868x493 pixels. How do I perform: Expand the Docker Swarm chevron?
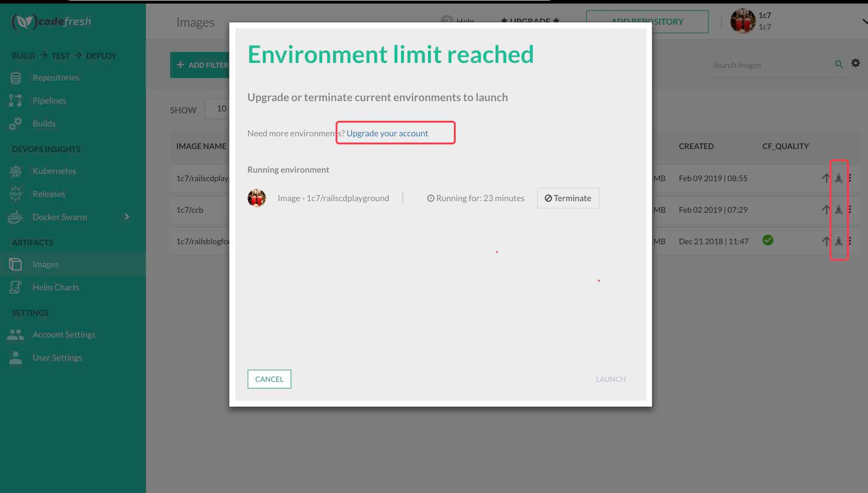pyautogui.click(x=126, y=217)
